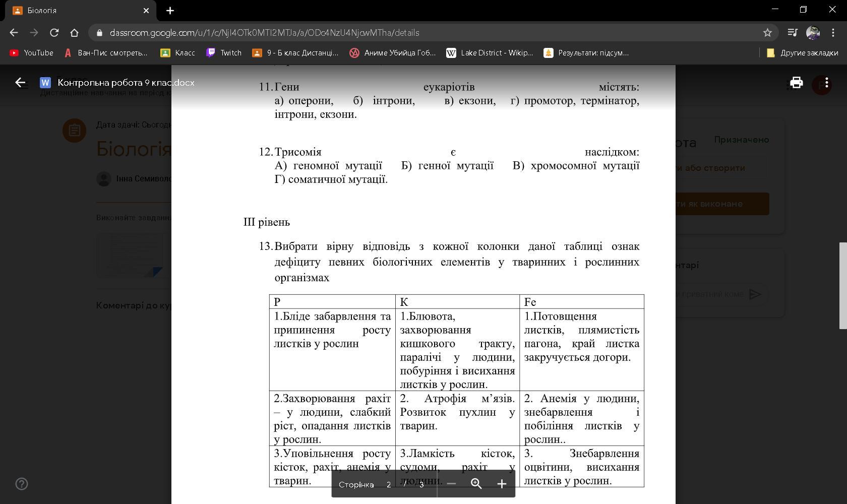
Task: Open the help question mark icon
Action: [x=22, y=484]
